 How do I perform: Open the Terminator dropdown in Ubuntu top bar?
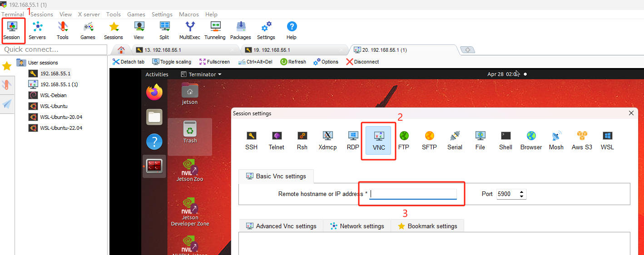[201, 74]
